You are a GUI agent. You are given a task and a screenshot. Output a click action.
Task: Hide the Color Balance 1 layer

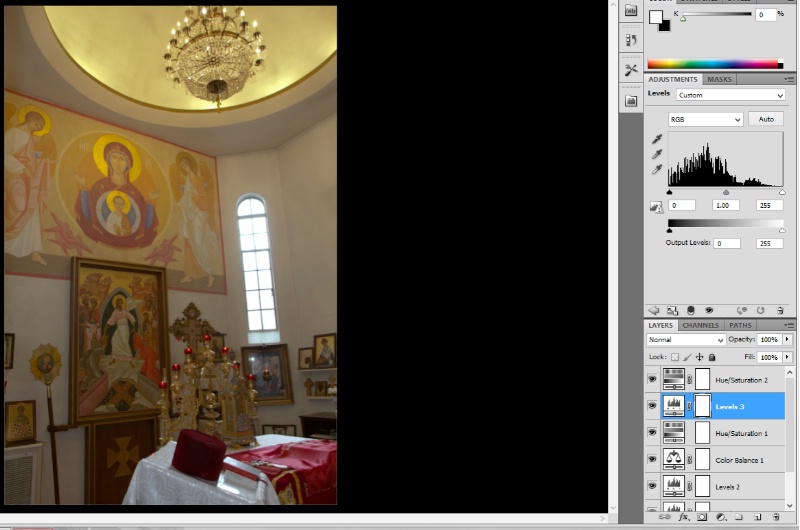[x=652, y=459]
